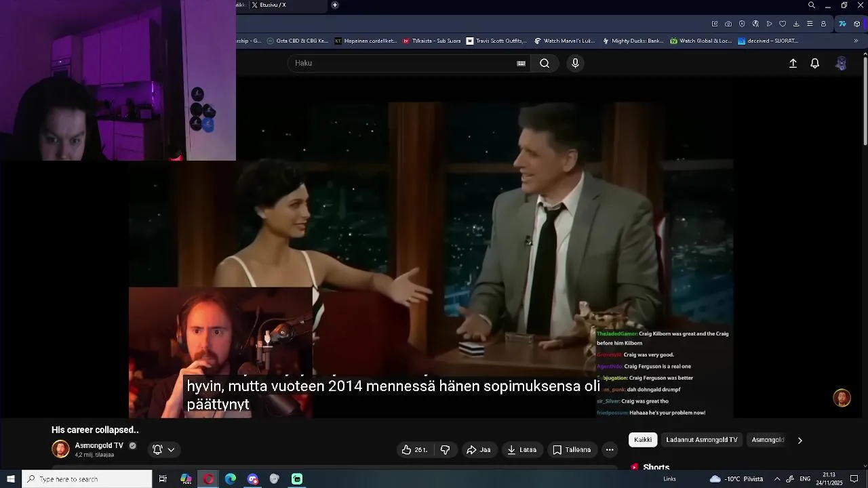Like the video with thumbs-up button
Screen dimensions: 868x488
pyautogui.click(x=414, y=449)
